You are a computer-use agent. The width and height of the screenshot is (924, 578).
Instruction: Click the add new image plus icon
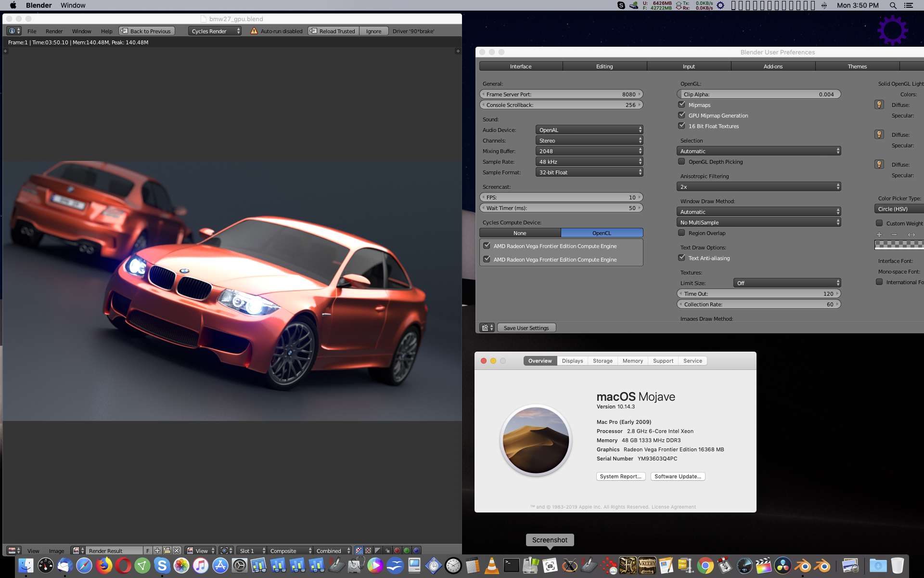click(157, 551)
